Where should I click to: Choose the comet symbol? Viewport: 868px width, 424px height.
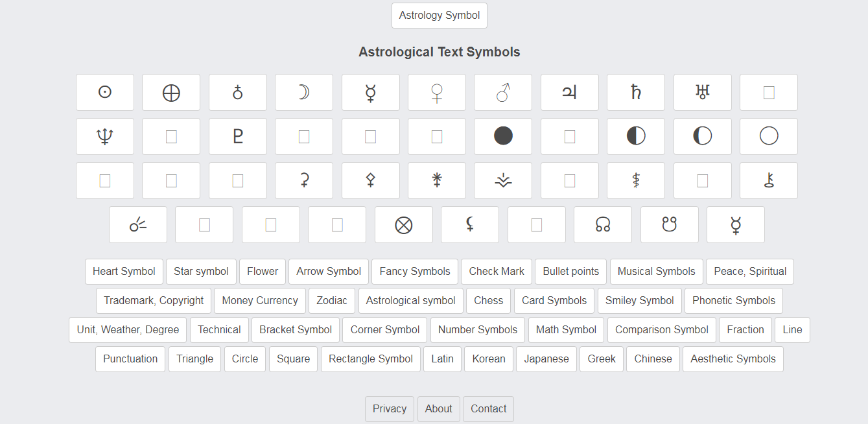click(138, 224)
